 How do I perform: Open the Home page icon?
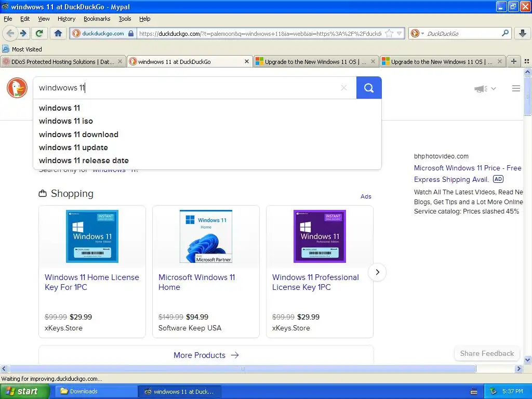point(58,33)
